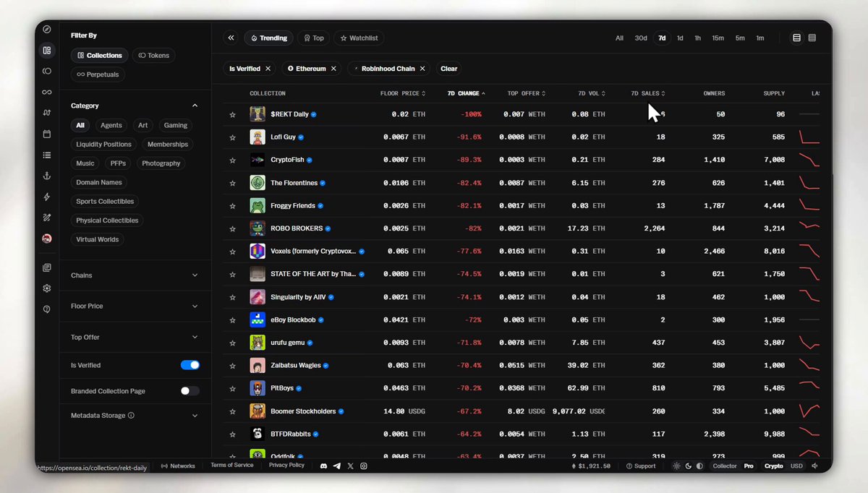Sort by 7D Vol column header

592,93
